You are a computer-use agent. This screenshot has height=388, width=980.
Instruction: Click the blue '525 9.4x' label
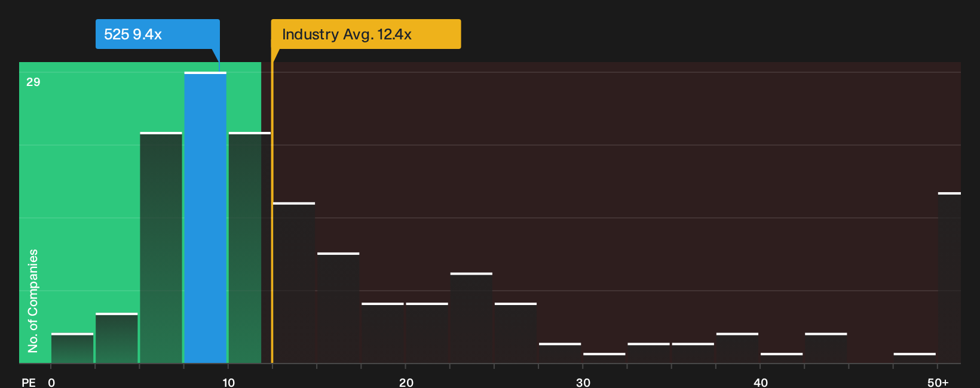pyautogui.click(x=158, y=34)
